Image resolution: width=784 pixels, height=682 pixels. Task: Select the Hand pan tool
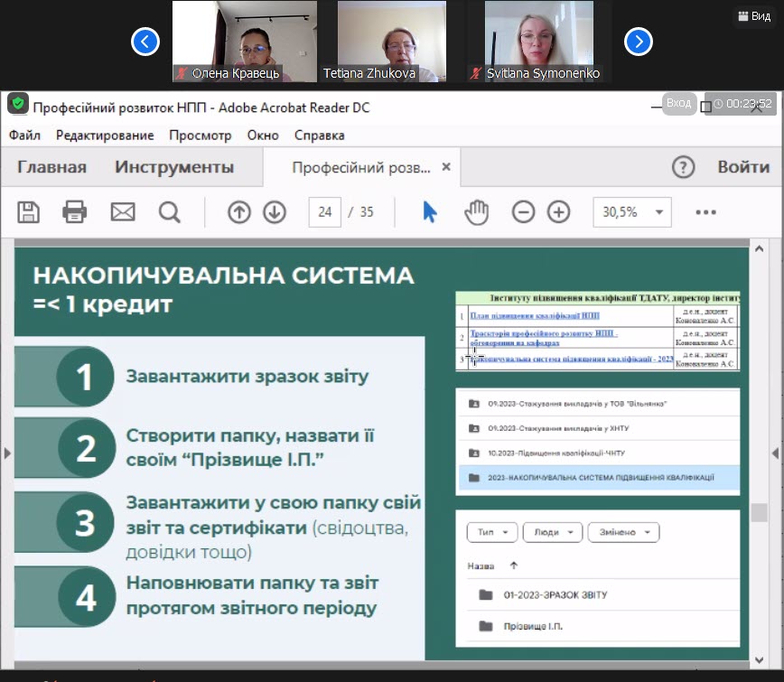477,212
